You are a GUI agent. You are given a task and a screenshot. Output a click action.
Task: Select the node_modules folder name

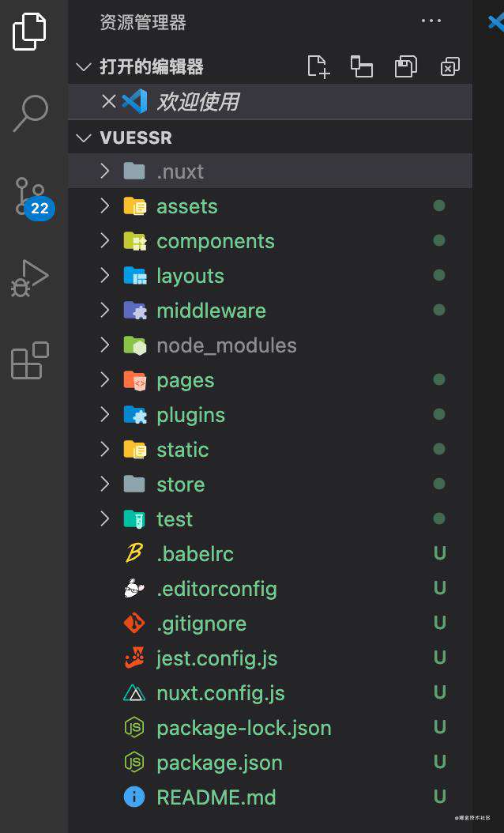227,346
